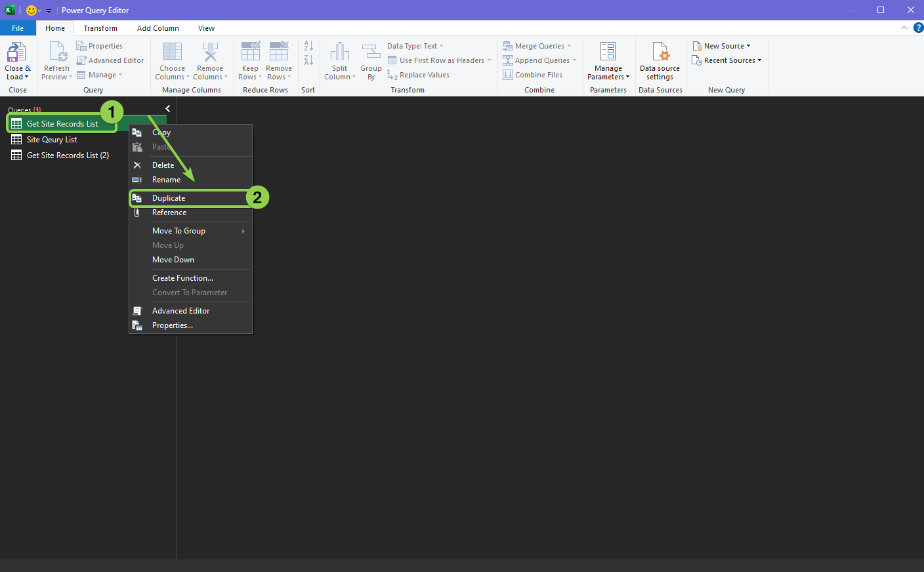924x572 pixels.
Task: Choose Delete in the context menu
Action: tap(190, 165)
